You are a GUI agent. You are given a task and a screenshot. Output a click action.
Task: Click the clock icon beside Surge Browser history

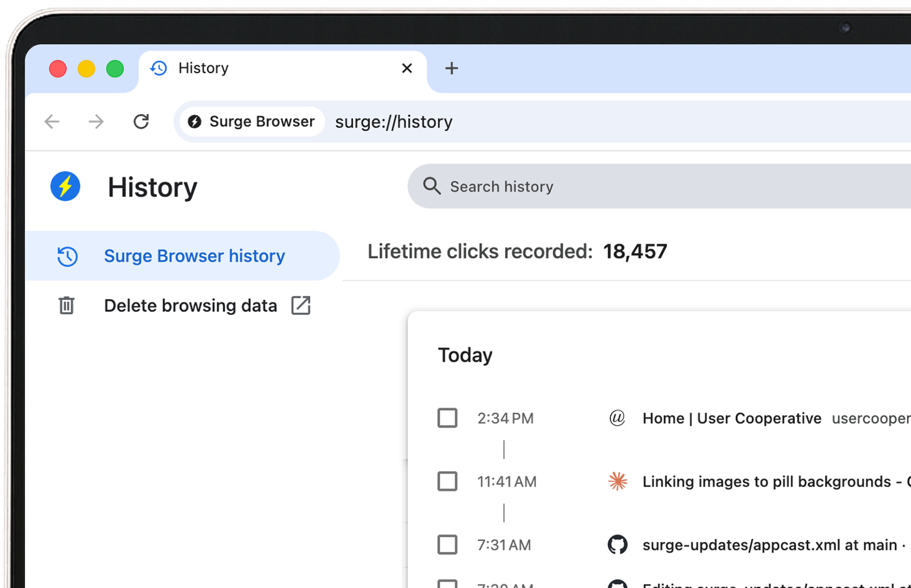[67, 256]
